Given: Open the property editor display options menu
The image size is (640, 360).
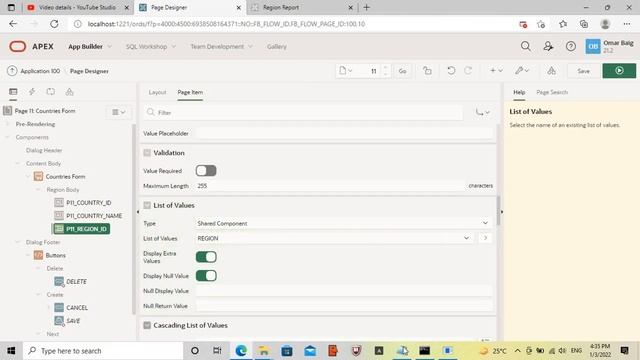Looking at the screenshot, I should pyautogui.click(x=482, y=112).
